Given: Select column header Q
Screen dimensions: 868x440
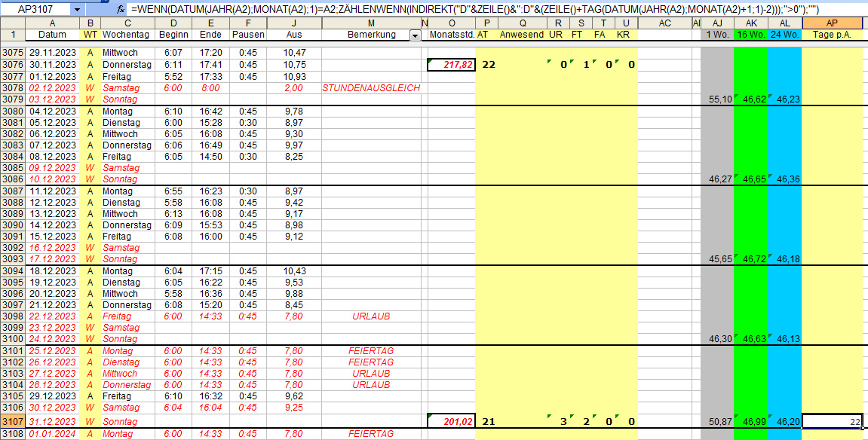Looking at the screenshot, I should 522,23.
